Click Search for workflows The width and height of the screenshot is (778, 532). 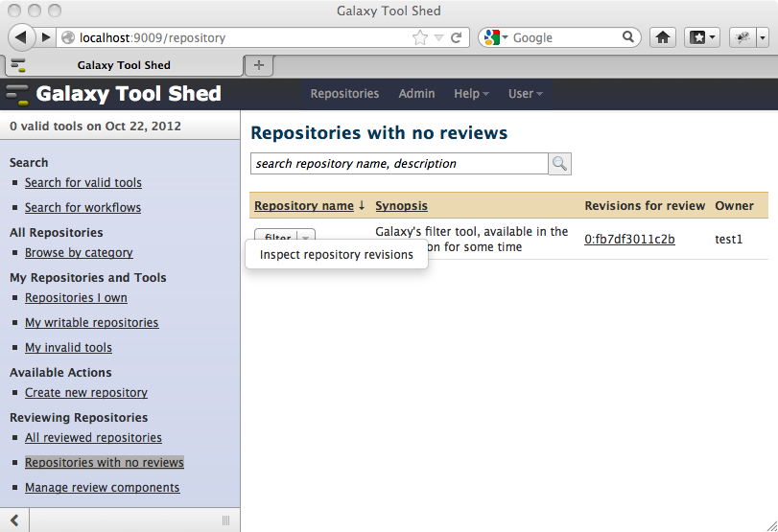coord(83,207)
